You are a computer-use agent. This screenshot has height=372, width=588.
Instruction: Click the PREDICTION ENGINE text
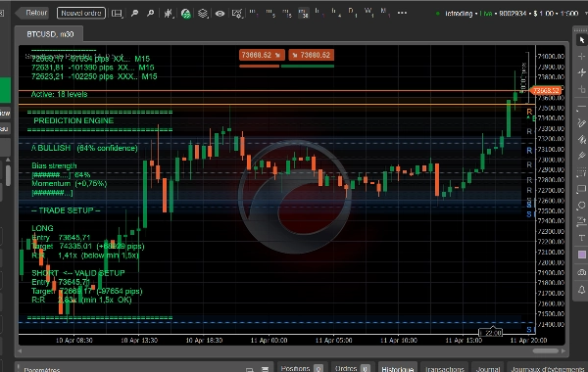coord(73,120)
